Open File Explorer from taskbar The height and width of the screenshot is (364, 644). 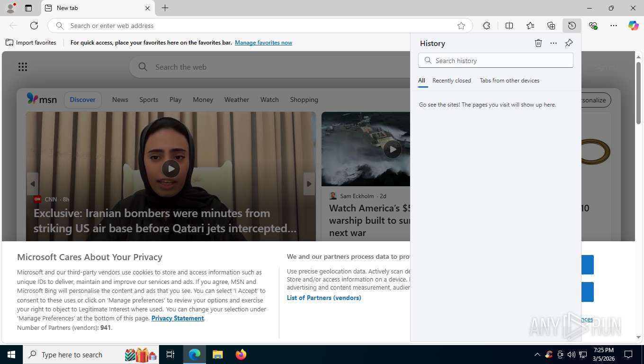coord(217,355)
